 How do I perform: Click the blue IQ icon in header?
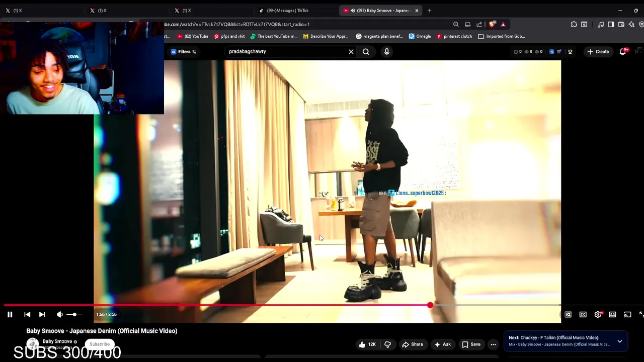551,51
